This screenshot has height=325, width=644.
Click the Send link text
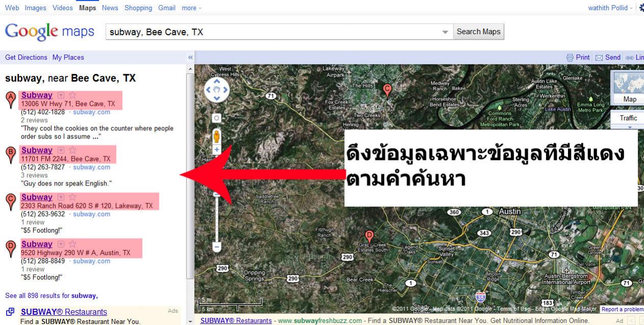click(x=613, y=58)
